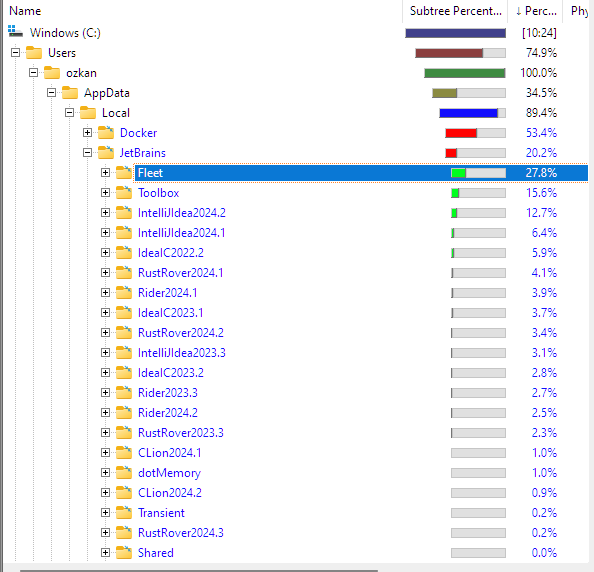Collapse the JetBrains folder node
This screenshot has height=572, width=594.
(x=88, y=153)
